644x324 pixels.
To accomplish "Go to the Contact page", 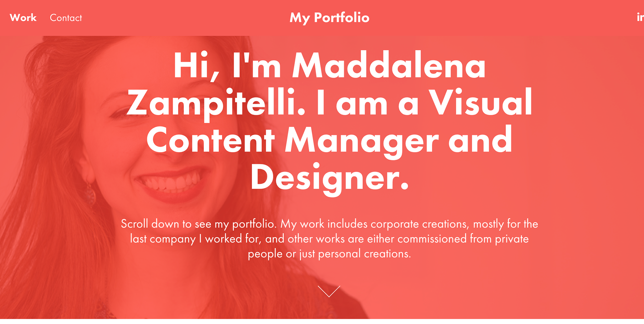I will point(66,18).
